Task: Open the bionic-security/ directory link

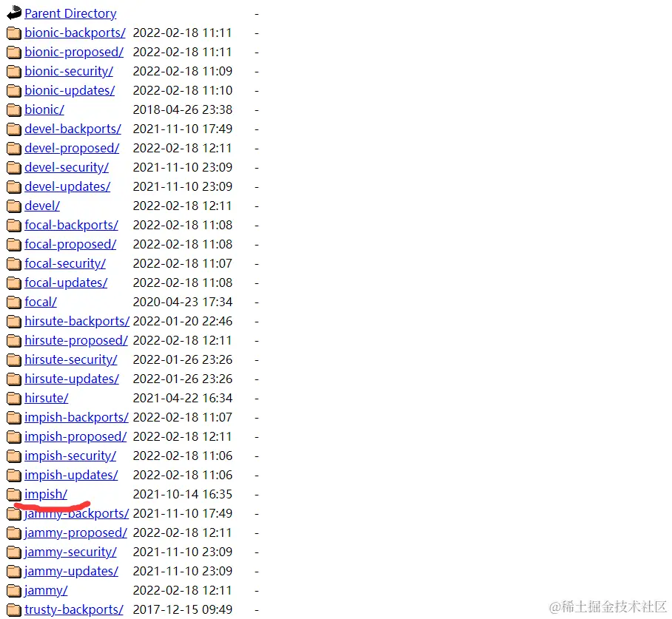Action: (69, 72)
